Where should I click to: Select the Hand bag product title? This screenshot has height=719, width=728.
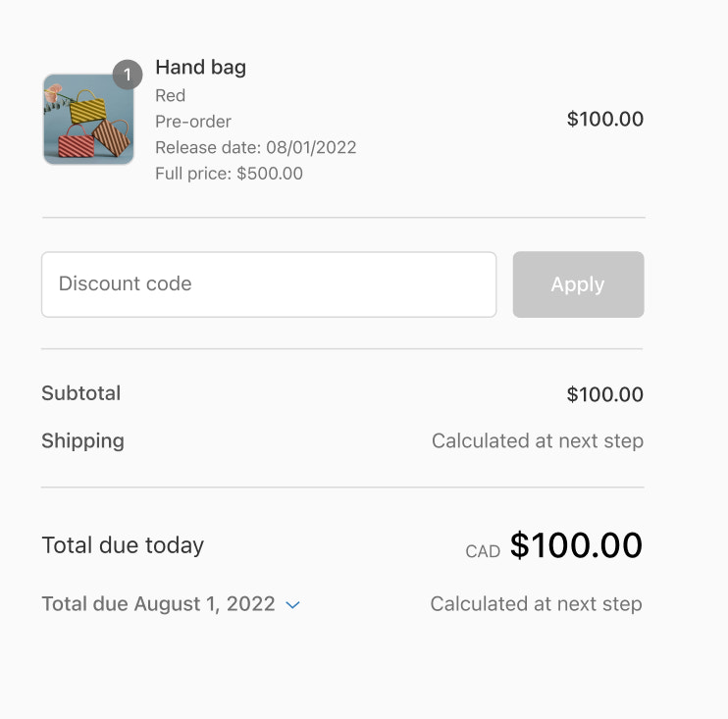[200, 68]
